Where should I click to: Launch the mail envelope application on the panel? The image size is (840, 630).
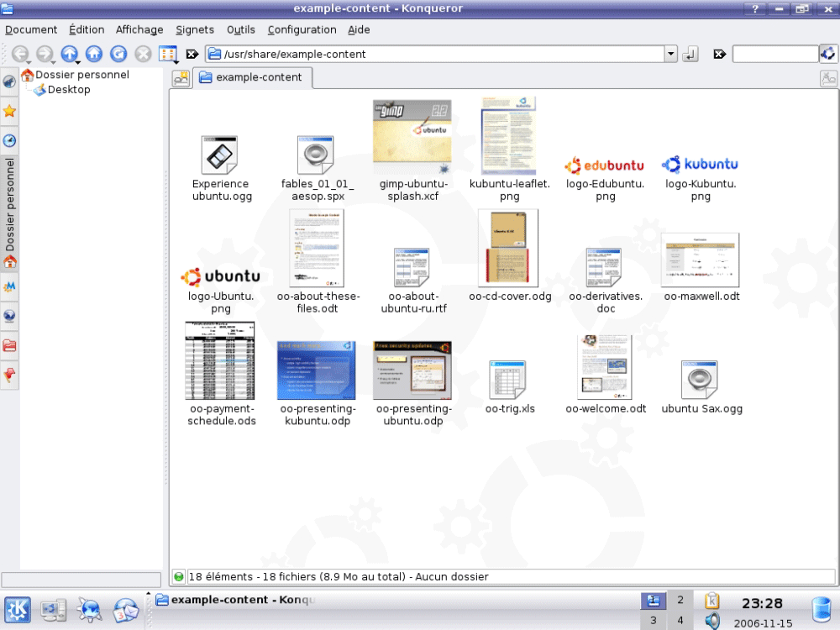(125, 610)
